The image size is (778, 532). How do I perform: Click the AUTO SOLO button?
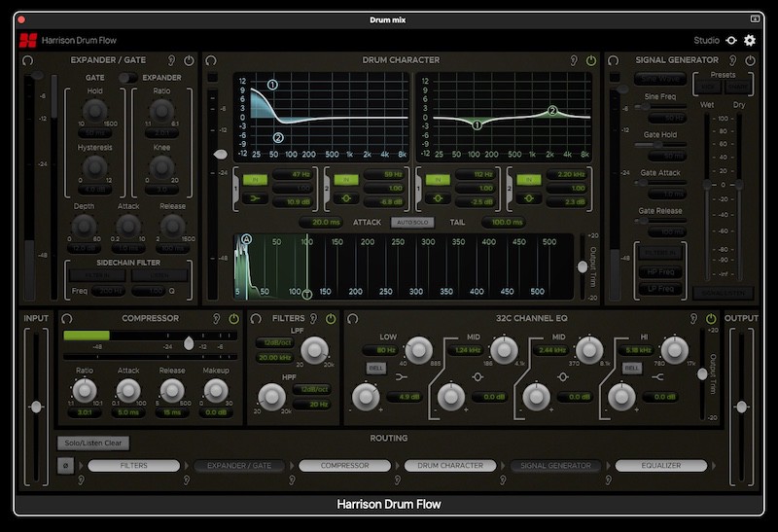(x=412, y=223)
